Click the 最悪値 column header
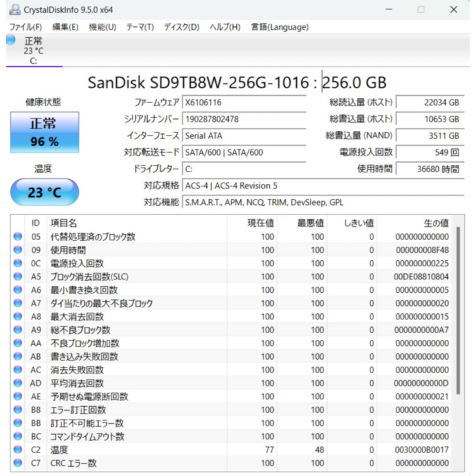 302,223
